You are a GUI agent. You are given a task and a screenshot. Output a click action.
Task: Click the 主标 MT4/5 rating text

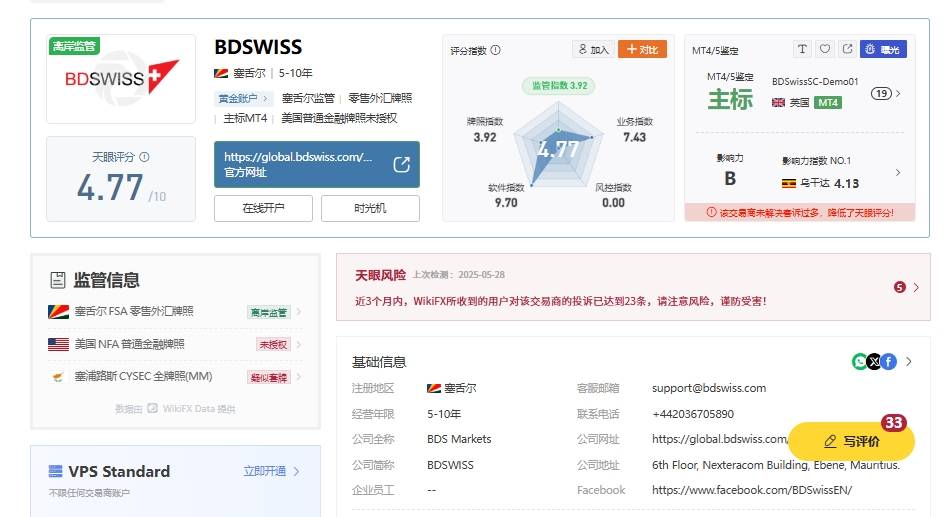click(x=730, y=99)
